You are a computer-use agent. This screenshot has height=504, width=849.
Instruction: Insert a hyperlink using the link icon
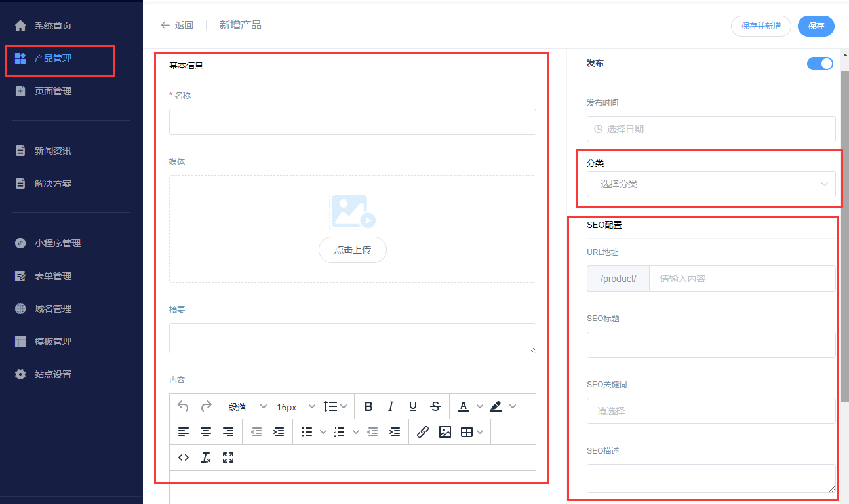point(423,432)
